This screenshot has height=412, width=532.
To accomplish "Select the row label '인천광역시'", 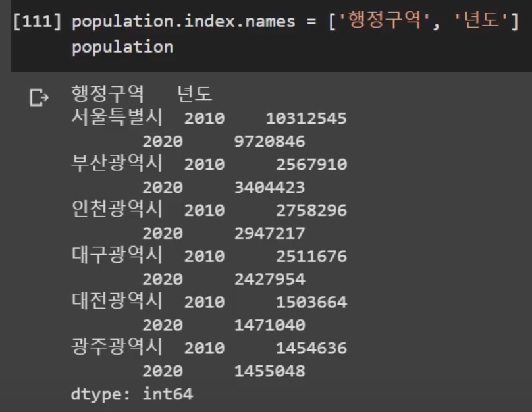I will (x=117, y=209).
